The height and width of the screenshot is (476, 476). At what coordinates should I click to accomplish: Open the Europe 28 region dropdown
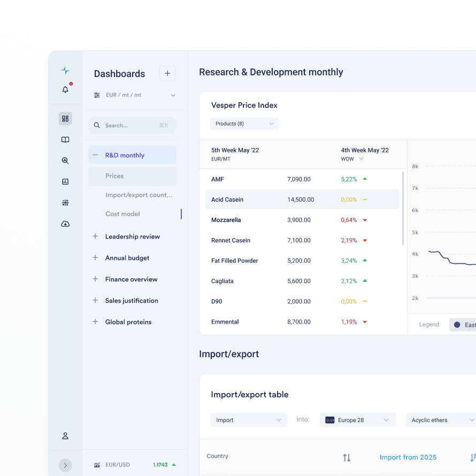click(358, 420)
